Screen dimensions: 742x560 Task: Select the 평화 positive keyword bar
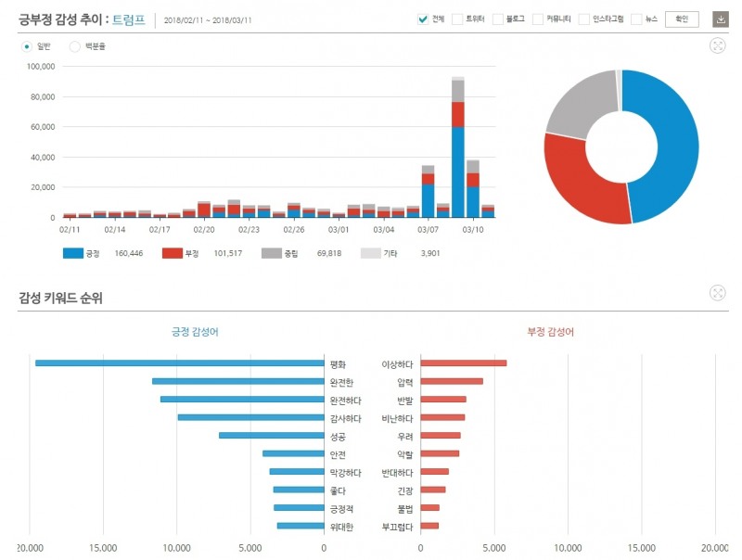point(178,363)
